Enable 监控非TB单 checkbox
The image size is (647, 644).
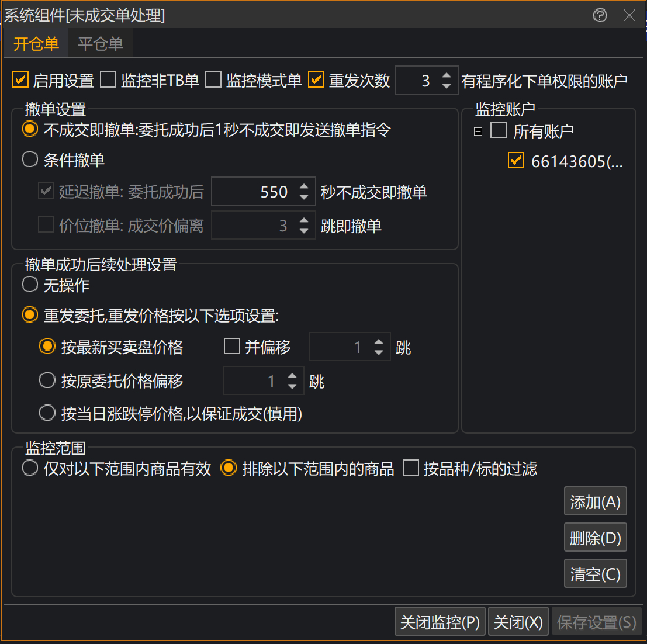(108, 80)
